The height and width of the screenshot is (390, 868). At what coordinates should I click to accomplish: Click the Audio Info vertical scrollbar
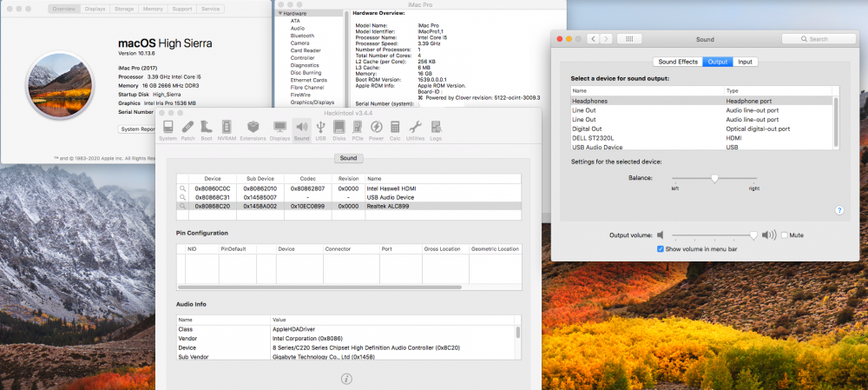pyautogui.click(x=518, y=332)
